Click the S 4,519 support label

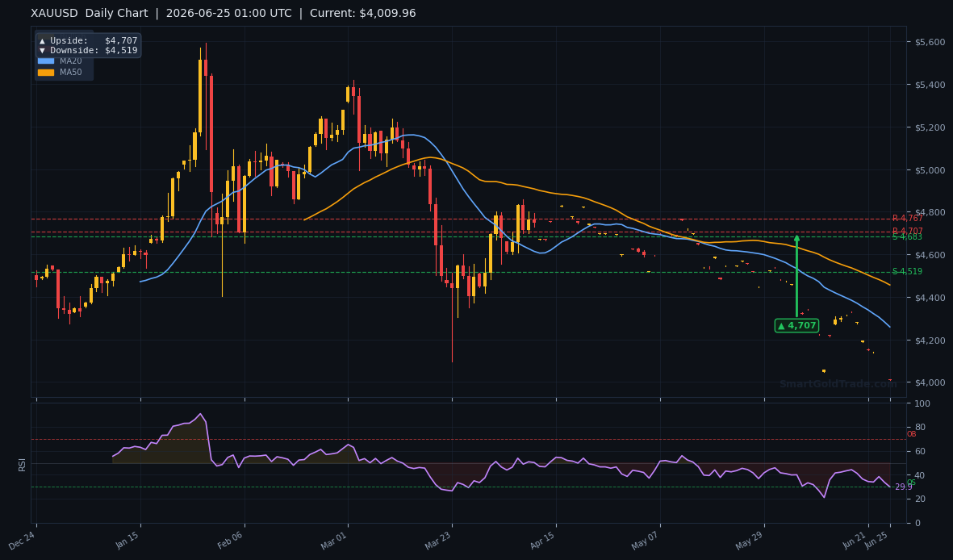(x=908, y=272)
